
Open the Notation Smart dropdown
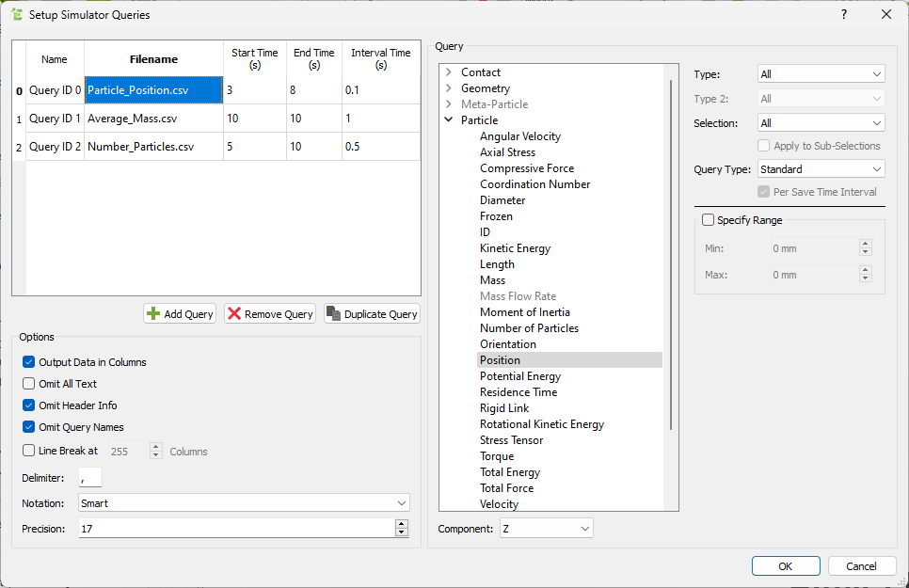pyautogui.click(x=245, y=503)
